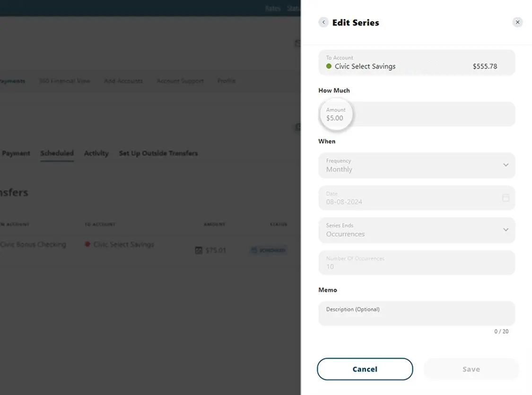Click the recurring icon beside $75.01
This screenshot has height=395, width=532.
pyautogui.click(x=199, y=250)
